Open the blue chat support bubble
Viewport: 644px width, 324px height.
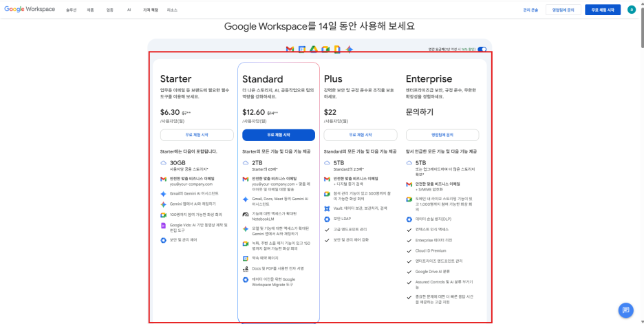pos(626,310)
